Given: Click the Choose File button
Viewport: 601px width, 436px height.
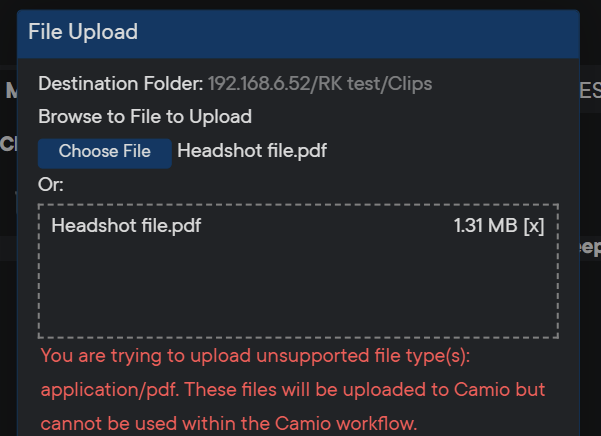Looking at the screenshot, I should [104, 152].
